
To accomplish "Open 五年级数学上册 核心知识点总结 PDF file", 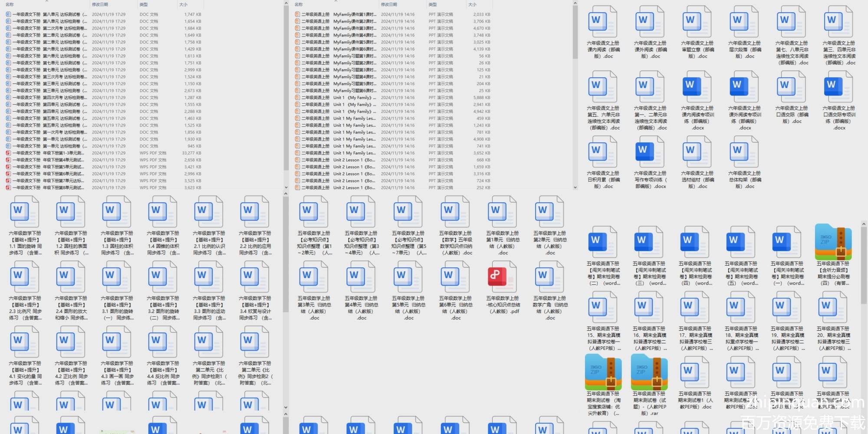I will [x=502, y=277].
